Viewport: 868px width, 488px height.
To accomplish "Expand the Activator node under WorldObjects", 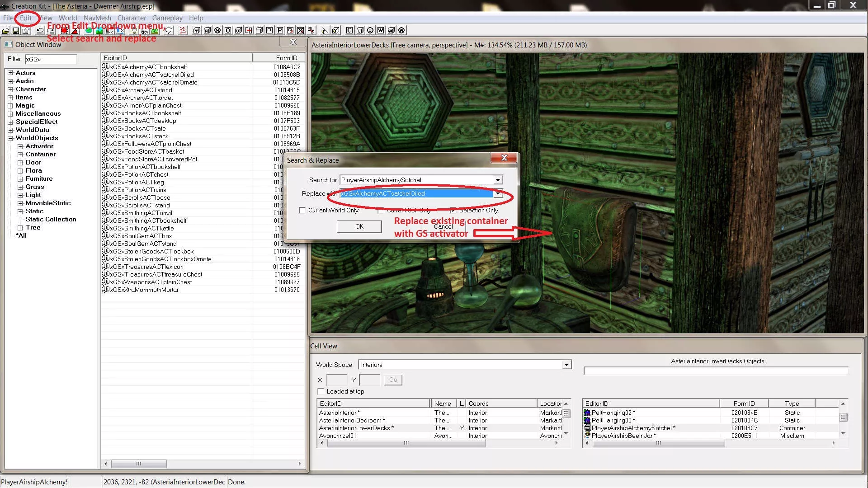I will [x=20, y=146].
